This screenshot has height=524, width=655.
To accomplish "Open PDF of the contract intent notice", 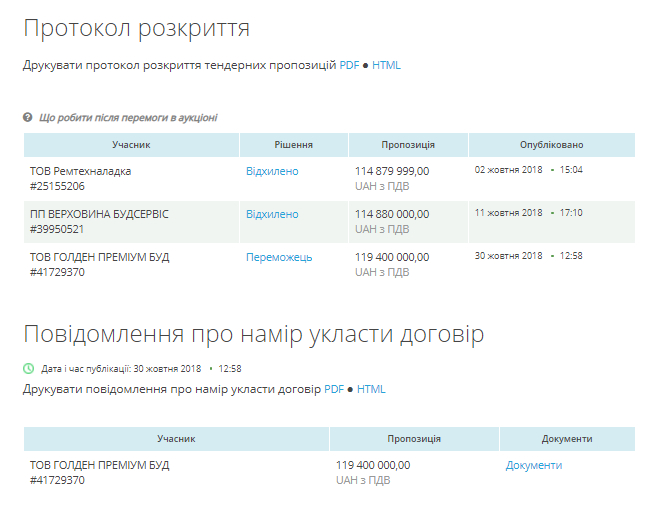I will point(334,389).
